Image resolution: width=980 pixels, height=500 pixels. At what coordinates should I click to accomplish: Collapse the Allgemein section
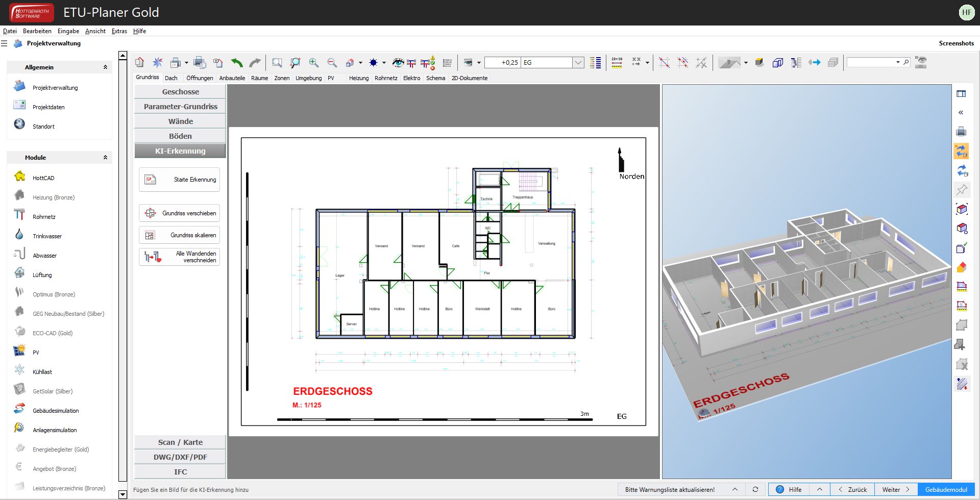105,67
